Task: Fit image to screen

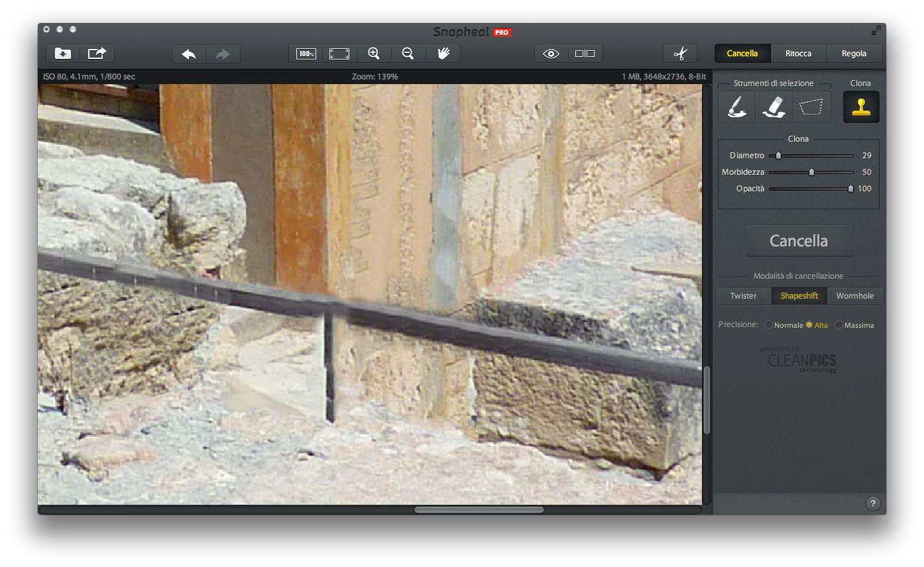Action: (x=339, y=54)
